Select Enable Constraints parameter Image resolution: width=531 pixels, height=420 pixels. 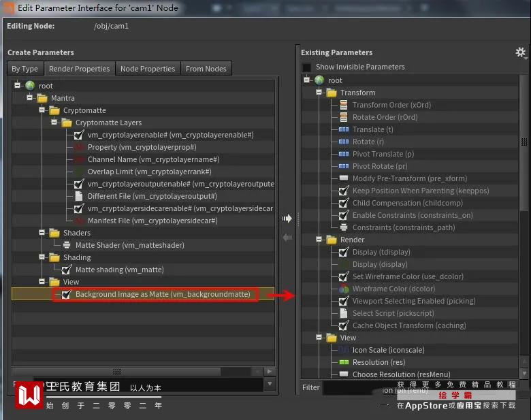(413, 215)
